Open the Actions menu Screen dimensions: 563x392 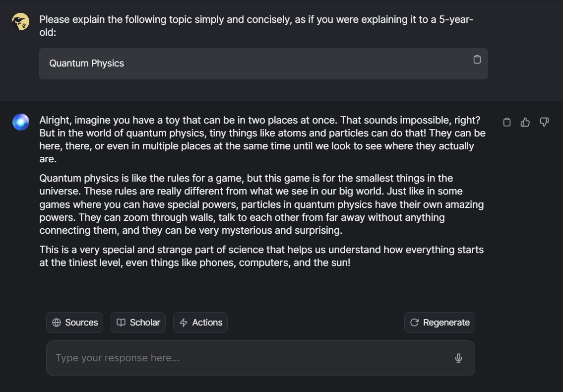200,323
